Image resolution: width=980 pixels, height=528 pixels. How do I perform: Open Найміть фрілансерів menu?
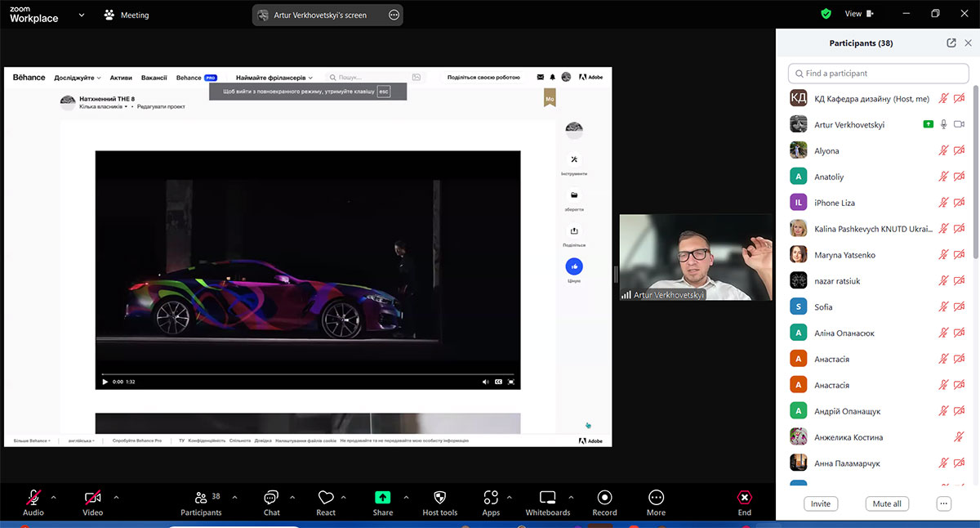[x=274, y=78]
